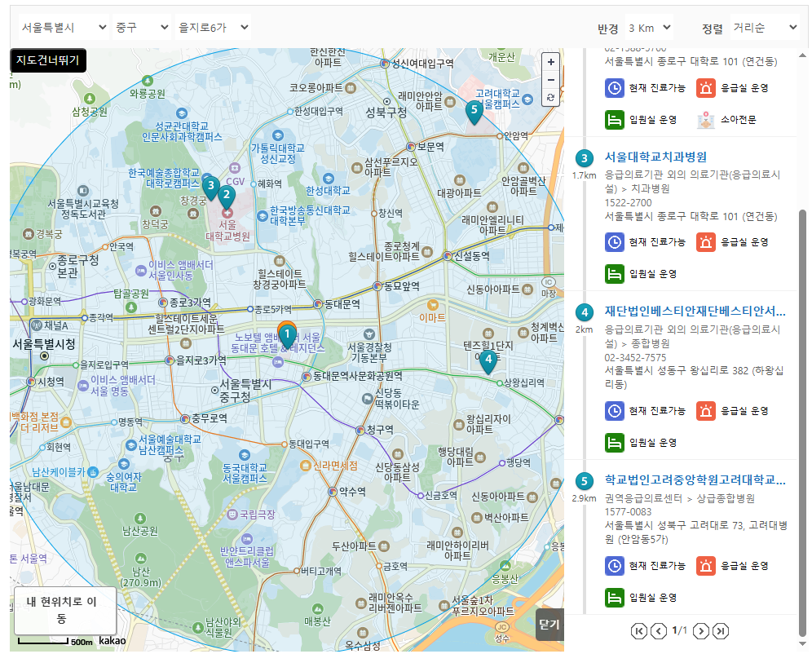
Task: Click the 응급실 운영 siren icon for 고려대학교 hospital
Action: coord(705,565)
